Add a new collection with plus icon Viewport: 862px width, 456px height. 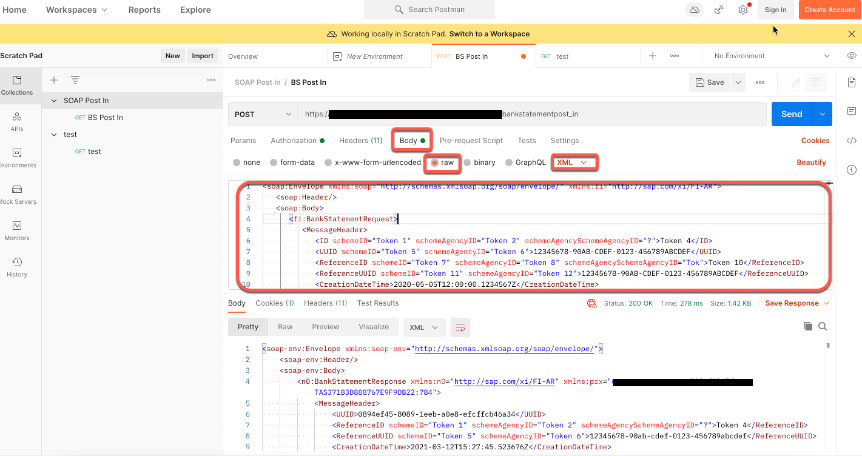tap(54, 80)
